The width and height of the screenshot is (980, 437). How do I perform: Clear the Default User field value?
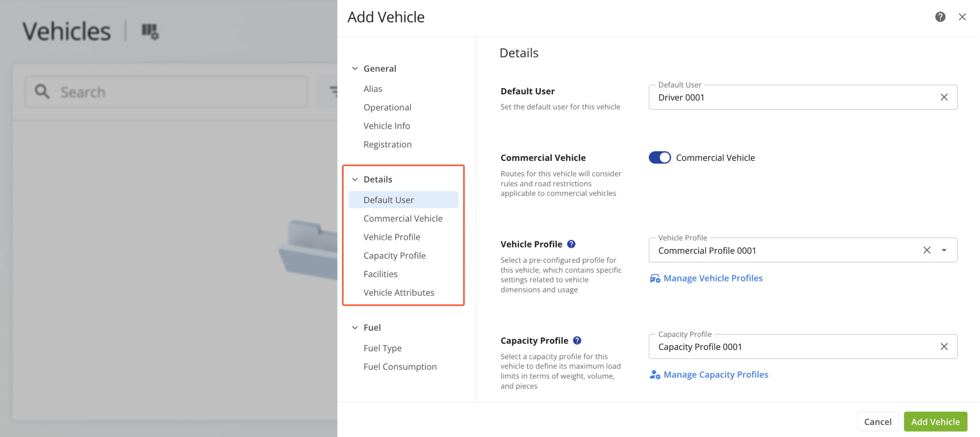click(944, 97)
